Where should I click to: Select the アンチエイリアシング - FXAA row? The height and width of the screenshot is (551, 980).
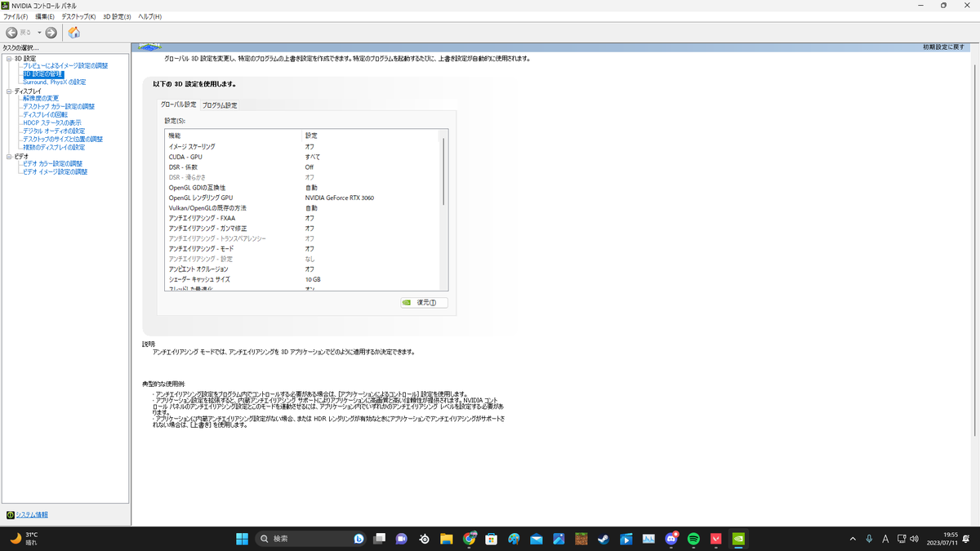tap(303, 218)
